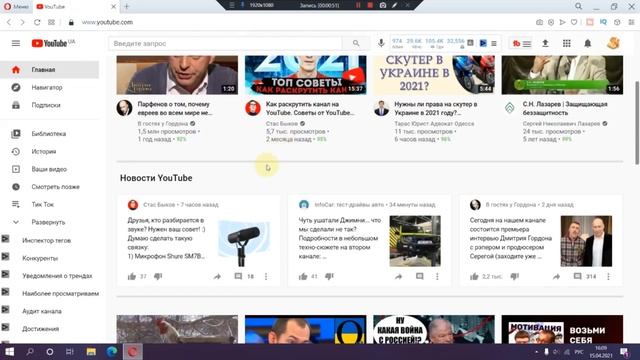Dislike the Стас Быков microphone post
The height and width of the screenshot is (360, 640).
pyautogui.click(x=158, y=276)
